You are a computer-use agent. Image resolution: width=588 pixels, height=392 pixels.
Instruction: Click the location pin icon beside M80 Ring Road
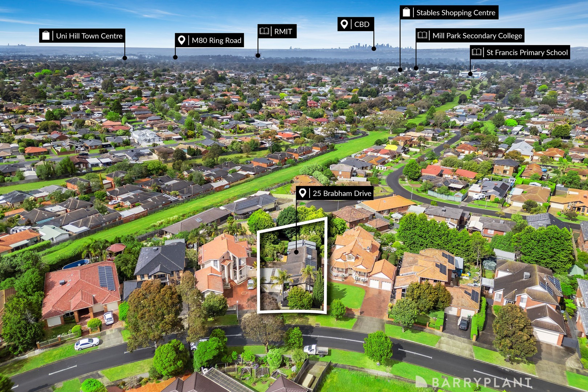pyautogui.click(x=181, y=40)
